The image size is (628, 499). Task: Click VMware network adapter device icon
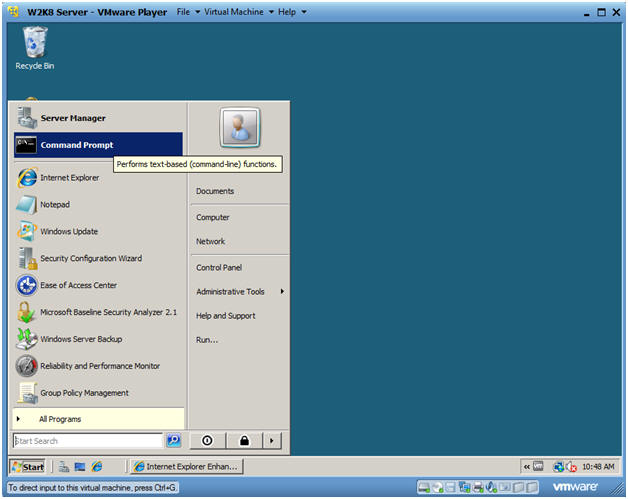point(465,487)
